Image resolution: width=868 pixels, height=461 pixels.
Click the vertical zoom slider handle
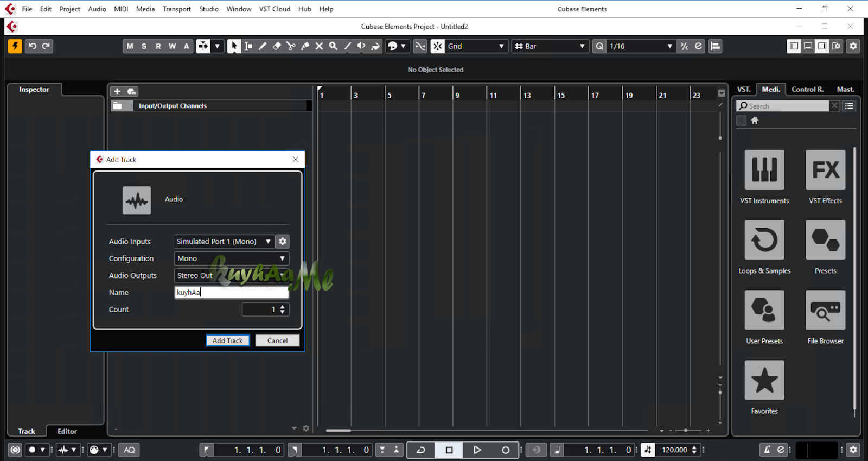point(720,391)
